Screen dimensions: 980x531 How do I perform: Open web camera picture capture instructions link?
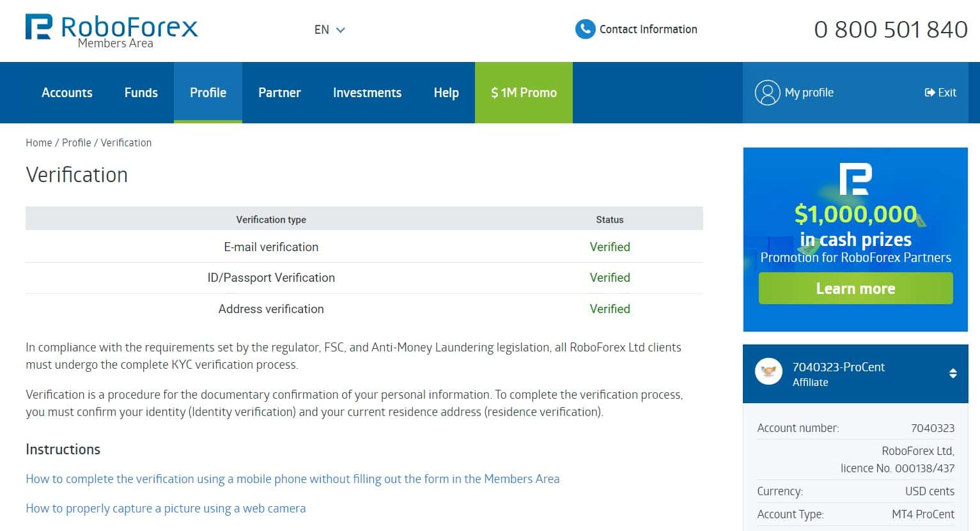166,509
